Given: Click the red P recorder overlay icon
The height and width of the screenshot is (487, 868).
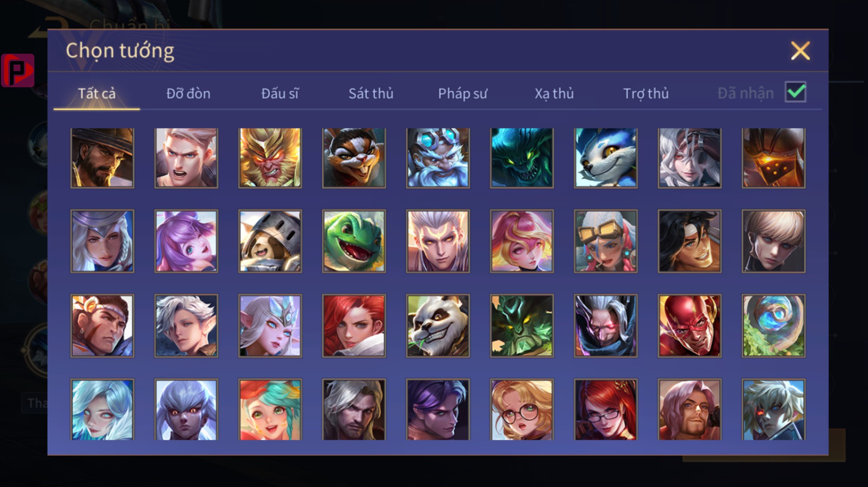Looking at the screenshot, I should [x=18, y=70].
